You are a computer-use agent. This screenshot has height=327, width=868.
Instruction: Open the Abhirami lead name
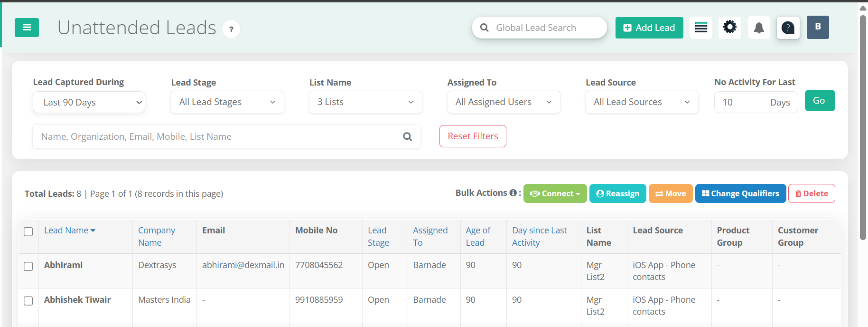click(63, 265)
